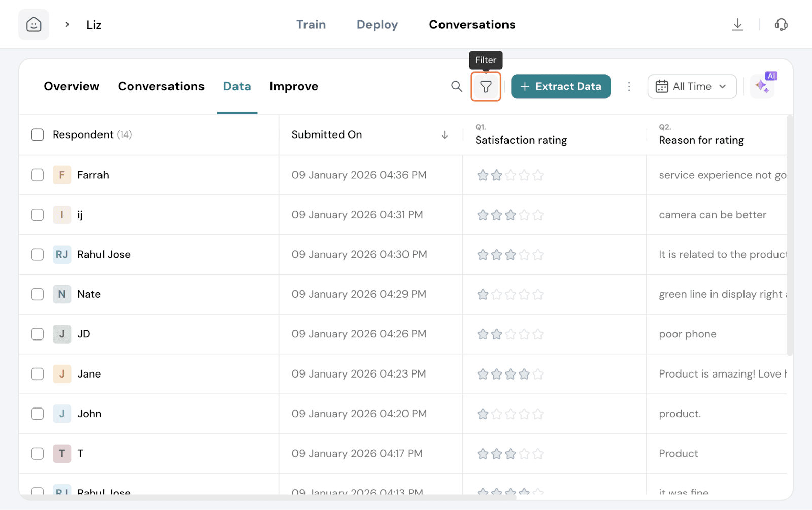The image size is (812, 510).
Task: Open the Train section link
Action: (311, 25)
